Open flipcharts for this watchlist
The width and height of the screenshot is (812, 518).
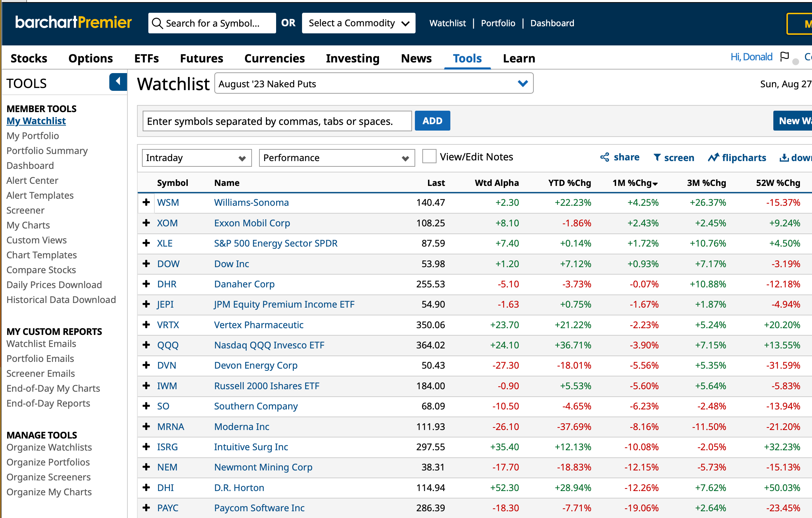737,158
